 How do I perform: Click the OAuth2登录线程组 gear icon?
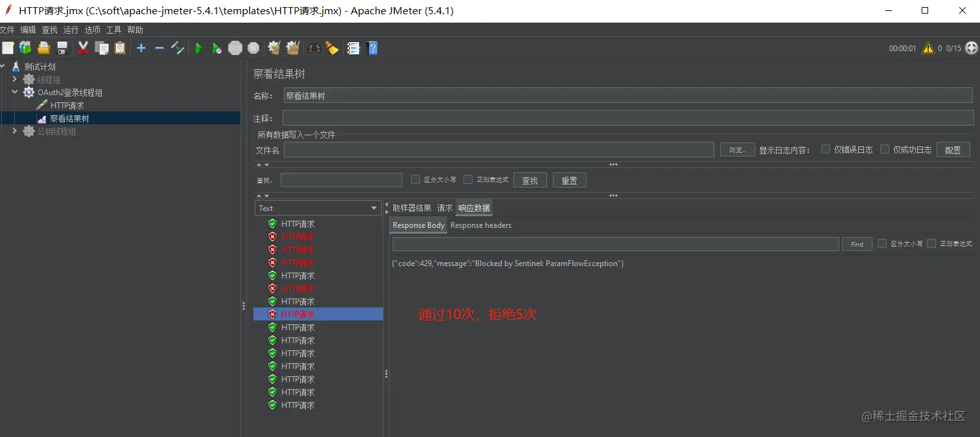(29, 93)
